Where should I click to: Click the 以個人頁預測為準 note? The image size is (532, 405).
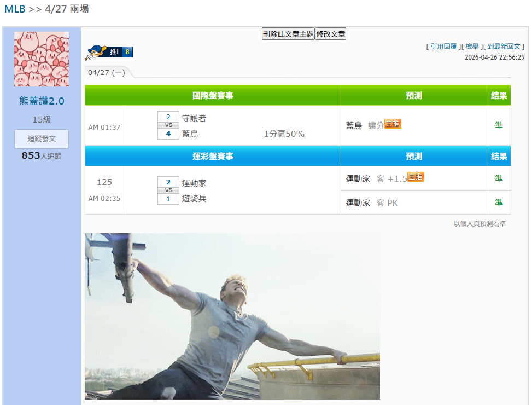480,224
